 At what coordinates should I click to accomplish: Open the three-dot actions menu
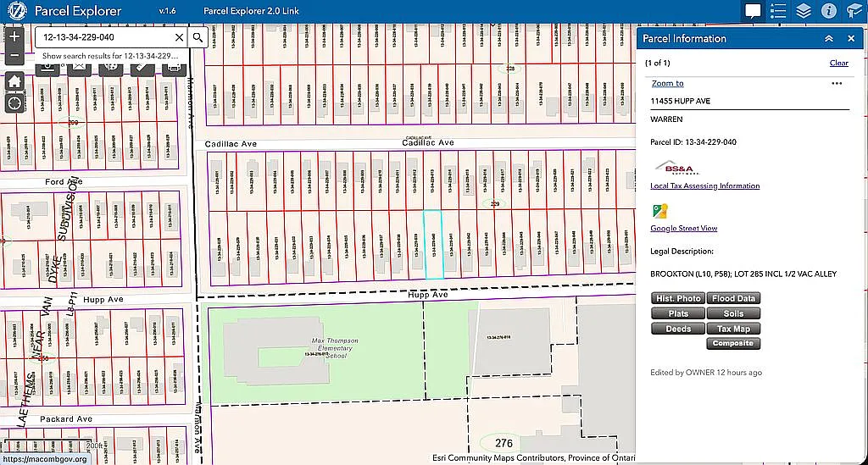coord(837,84)
